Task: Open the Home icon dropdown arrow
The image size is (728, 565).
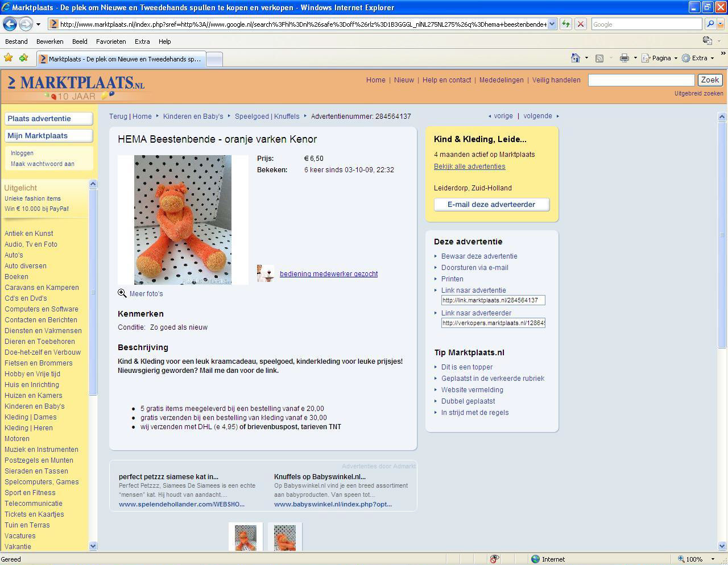Action: point(586,58)
